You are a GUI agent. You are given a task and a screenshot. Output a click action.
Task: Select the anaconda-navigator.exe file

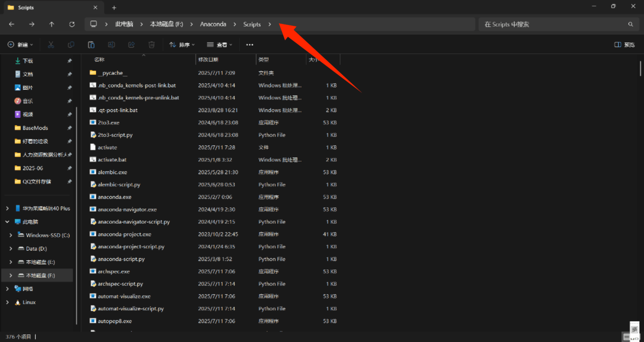tap(127, 209)
